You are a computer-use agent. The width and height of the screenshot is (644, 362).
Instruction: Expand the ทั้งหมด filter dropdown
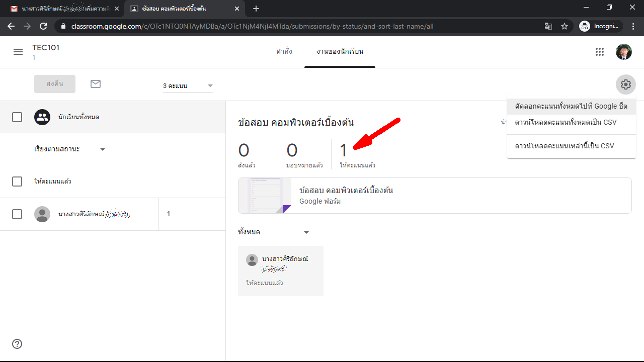tap(273, 232)
